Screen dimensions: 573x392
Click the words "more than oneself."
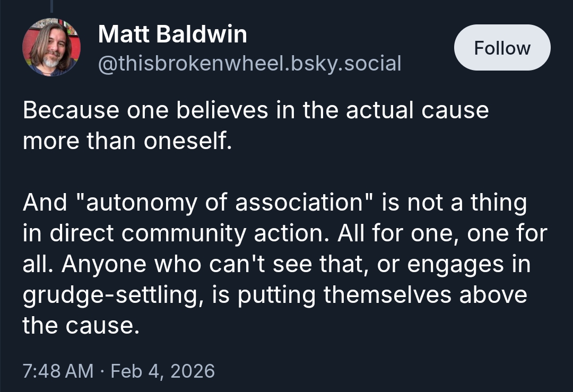(x=127, y=142)
